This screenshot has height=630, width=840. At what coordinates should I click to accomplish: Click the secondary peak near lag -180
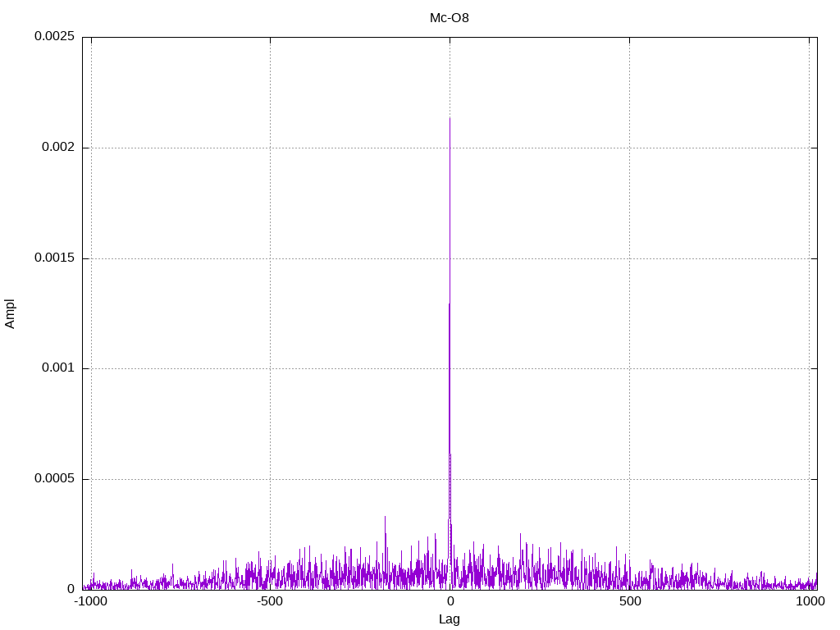pos(385,518)
